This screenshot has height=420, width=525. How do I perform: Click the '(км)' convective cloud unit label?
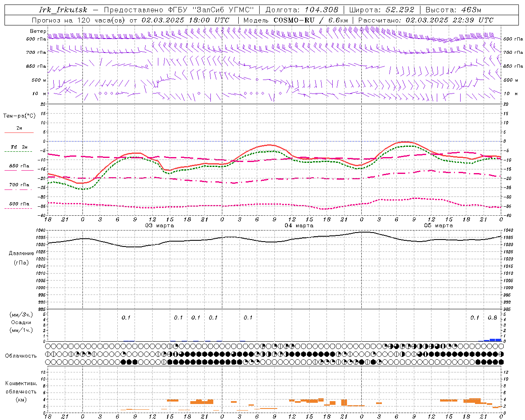21,399
